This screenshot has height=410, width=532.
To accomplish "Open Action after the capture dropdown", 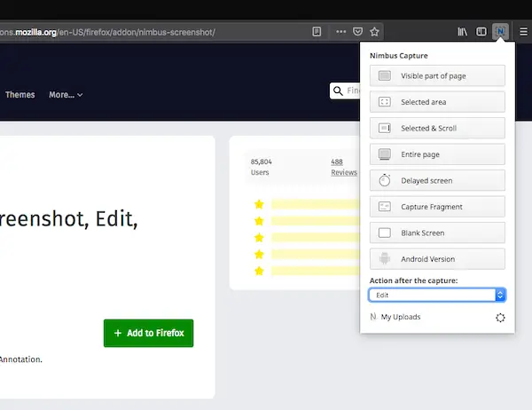I will 437,295.
